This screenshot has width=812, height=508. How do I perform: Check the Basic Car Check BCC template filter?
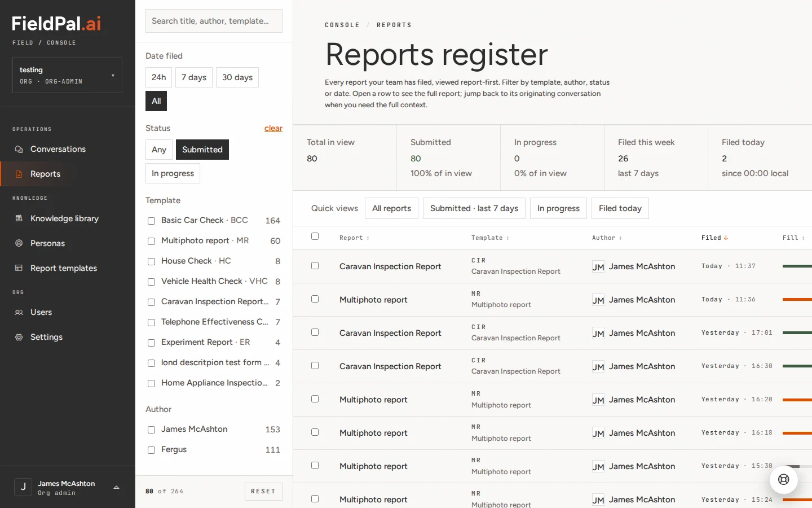click(x=151, y=221)
